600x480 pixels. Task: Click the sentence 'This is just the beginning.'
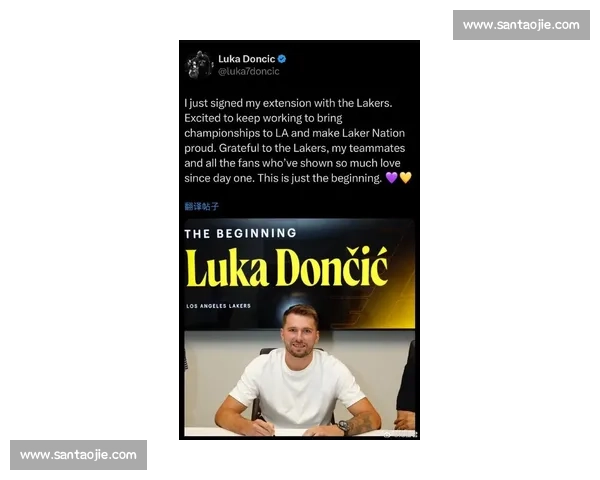320,178
